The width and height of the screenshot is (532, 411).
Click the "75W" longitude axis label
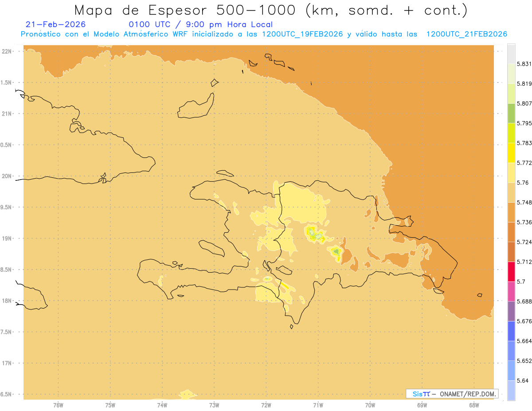[x=110, y=405]
